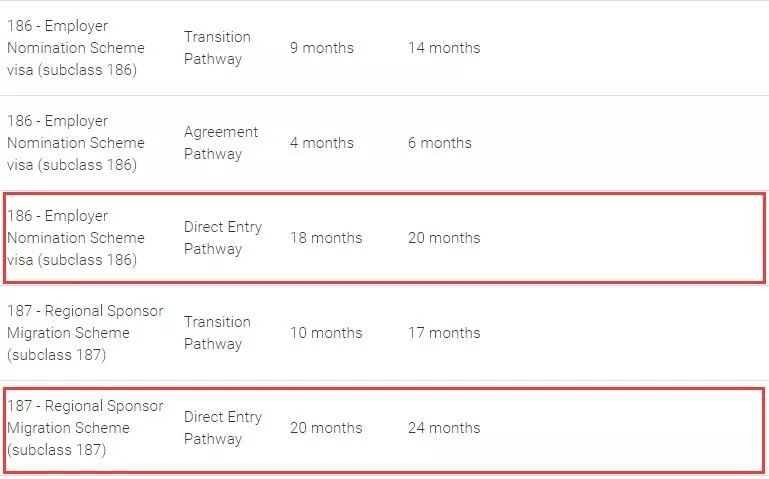
Task: Select the Transition Pathway cell for subclass 187
Action: pyautogui.click(x=217, y=333)
